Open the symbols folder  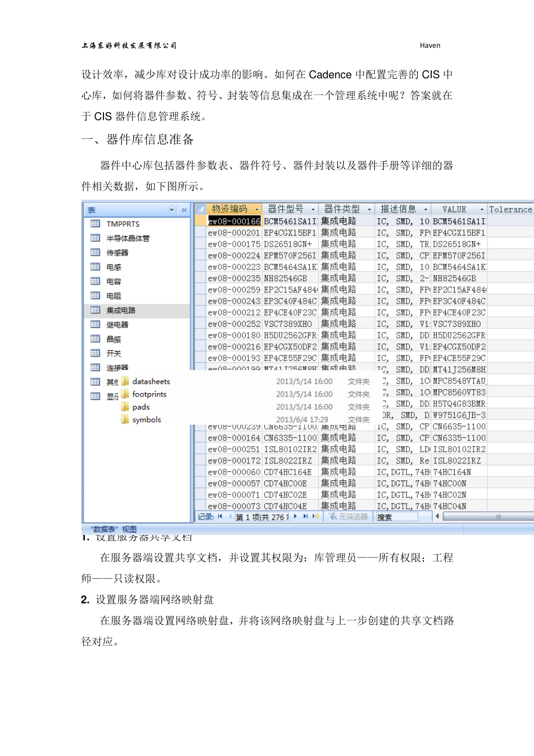pos(147,420)
